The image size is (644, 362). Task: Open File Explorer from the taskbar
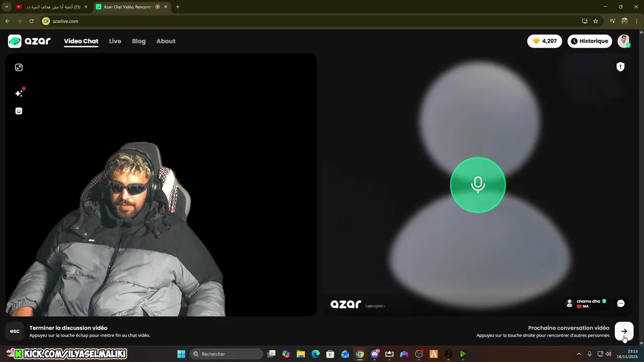pyautogui.click(x=301, y=354)
